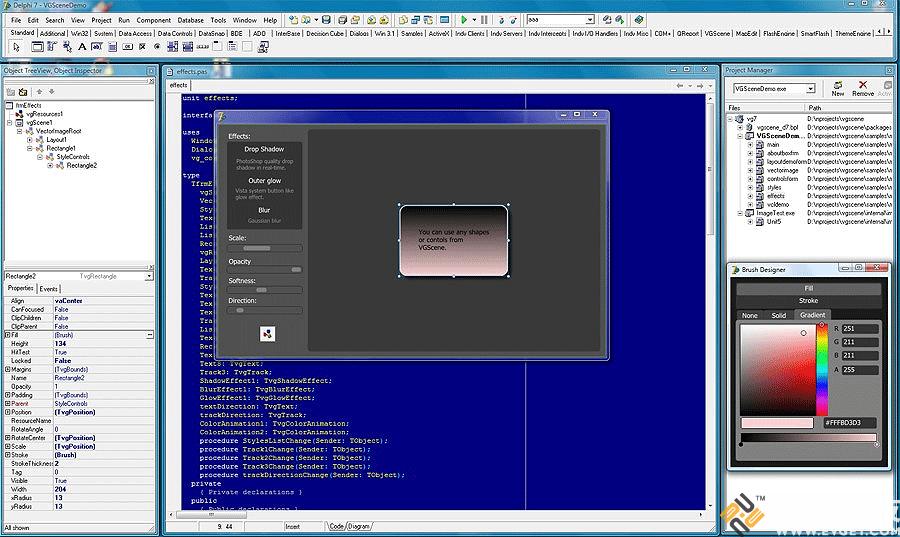Viewport: 900px width, 537px height.
Task: Click the Opacity slider in Effects window
Action: coord(265,270)
